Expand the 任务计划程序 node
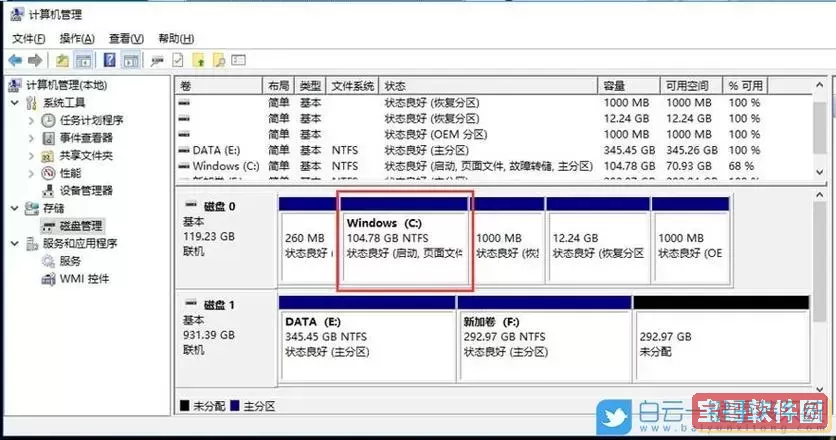 31,121
